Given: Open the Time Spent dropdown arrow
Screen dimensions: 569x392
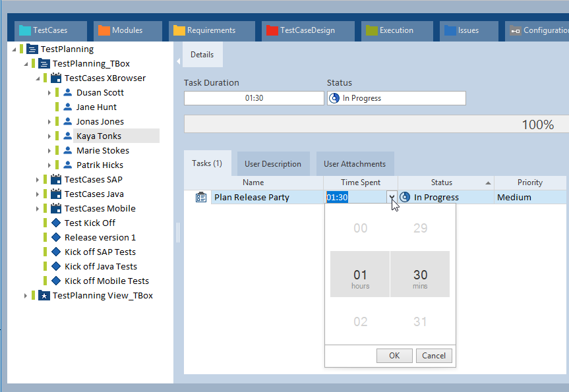Looking at the screenshot, I should [392, 197].
